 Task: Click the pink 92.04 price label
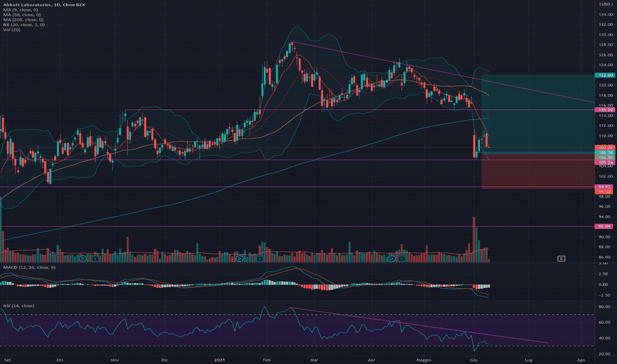pos(605,226)
